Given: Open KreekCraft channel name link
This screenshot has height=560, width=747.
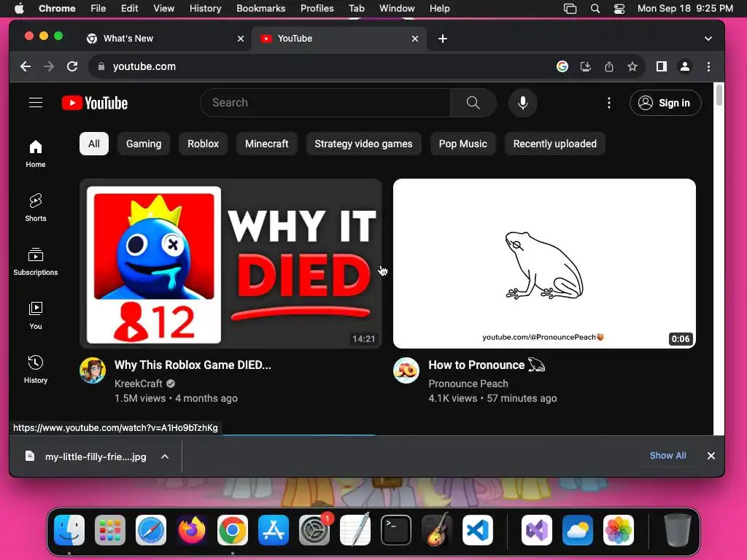Looking at the screenshot, I should pyautogui.click(x=138, y=384).
